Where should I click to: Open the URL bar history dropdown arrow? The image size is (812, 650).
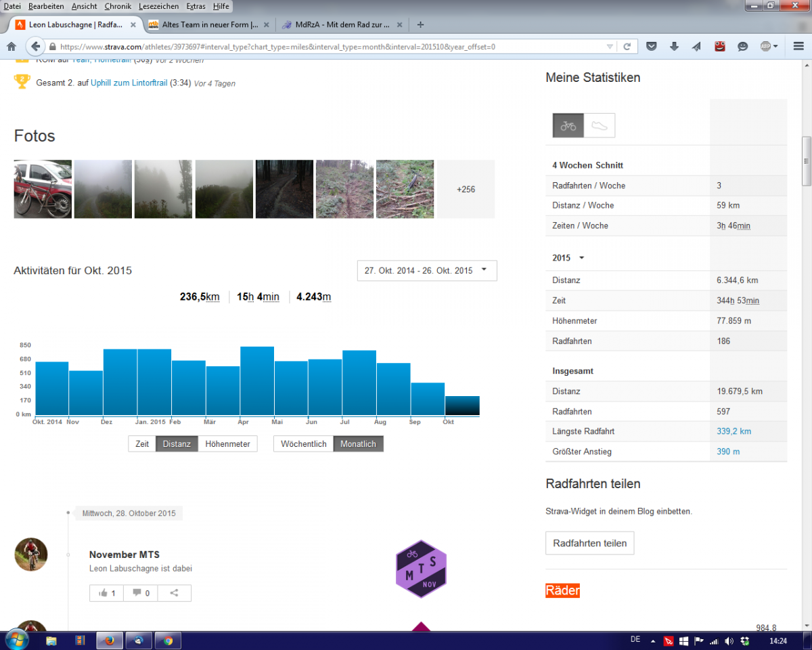click(x=610, y=47)
